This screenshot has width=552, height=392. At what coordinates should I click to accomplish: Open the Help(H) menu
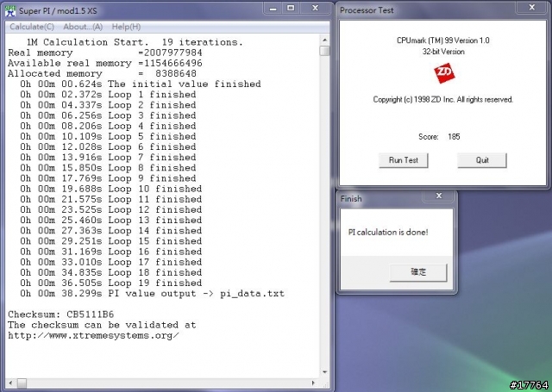[x=126, y=27]
